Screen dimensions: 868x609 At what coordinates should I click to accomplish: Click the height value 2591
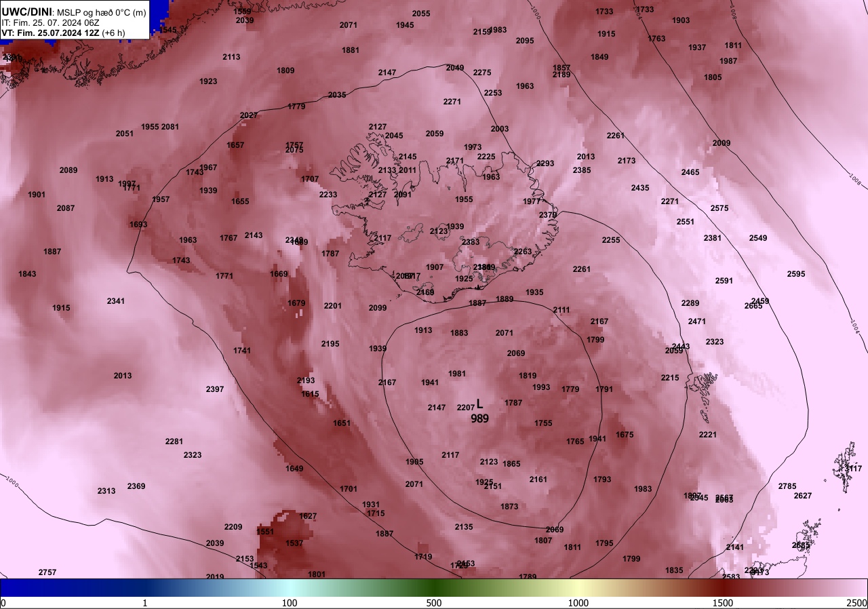tap(724, 281)
